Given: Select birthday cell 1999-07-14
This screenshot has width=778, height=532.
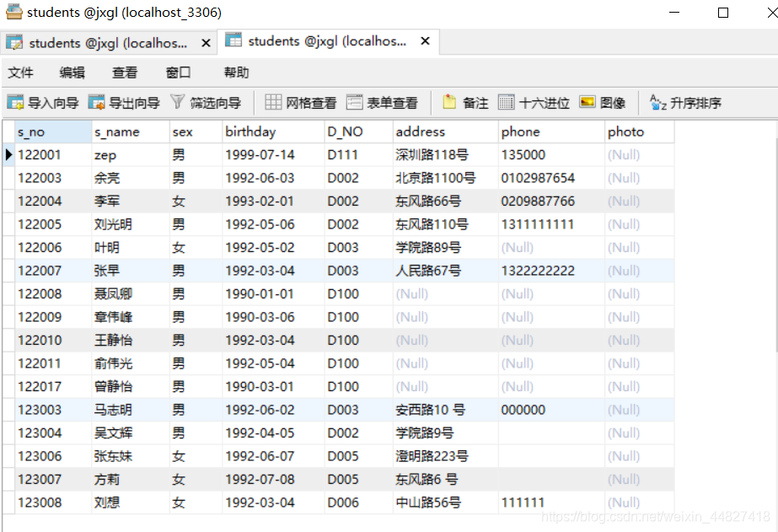Looking at the screenshot, I should click(273, 155).
